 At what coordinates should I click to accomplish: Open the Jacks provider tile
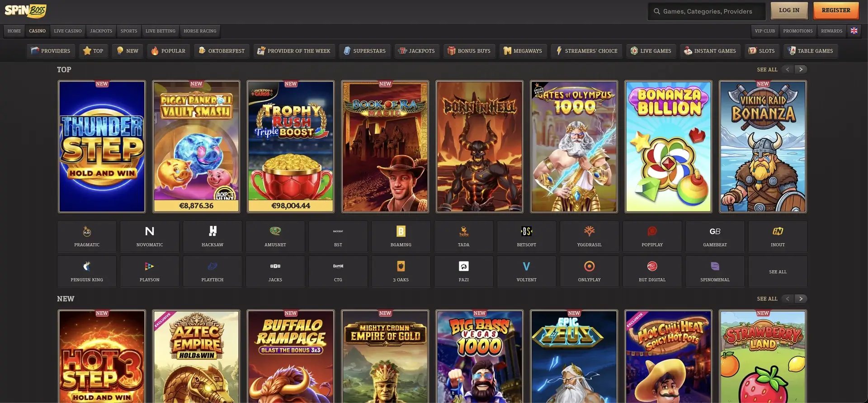(275, 271)
